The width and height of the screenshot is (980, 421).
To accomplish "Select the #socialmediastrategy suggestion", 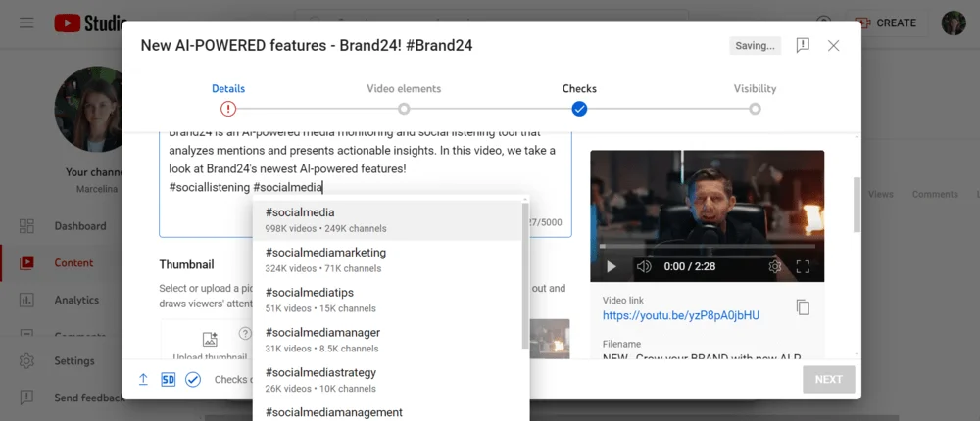I will [387, 380].
